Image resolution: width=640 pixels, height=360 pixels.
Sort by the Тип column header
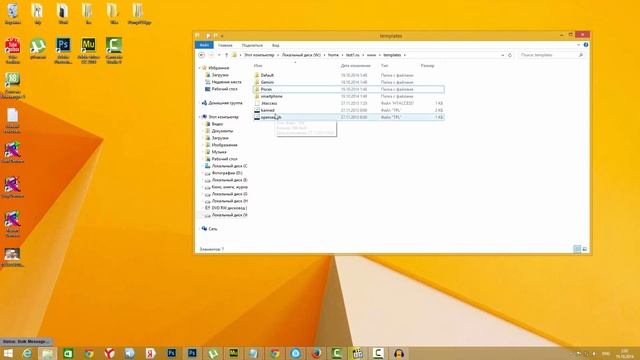(384, 65)
